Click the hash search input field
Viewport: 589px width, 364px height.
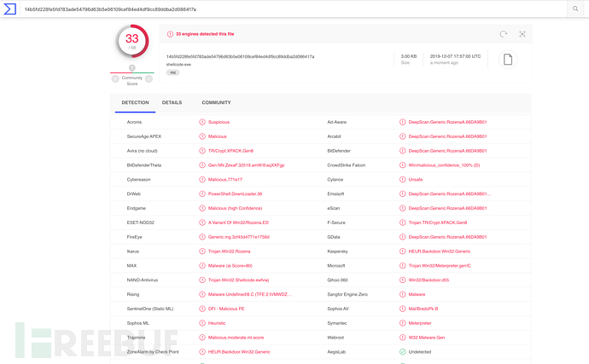click(x=293, y=9)
